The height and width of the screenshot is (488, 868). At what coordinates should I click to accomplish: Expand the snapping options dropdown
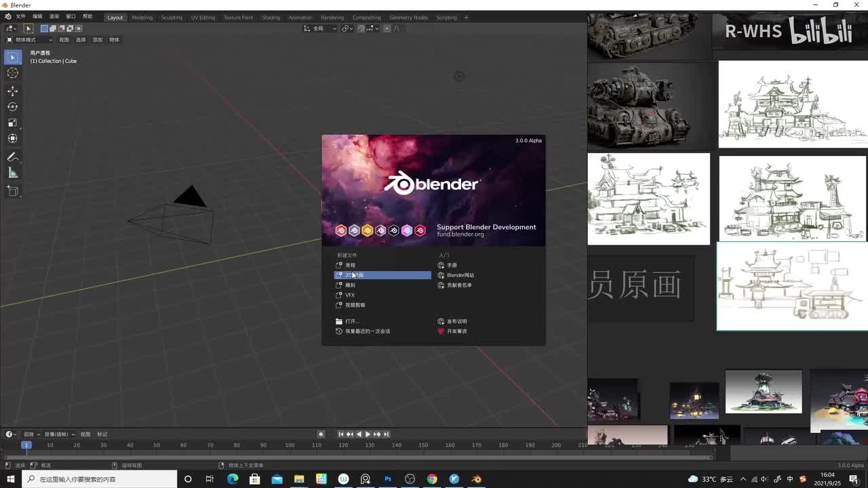372,28
